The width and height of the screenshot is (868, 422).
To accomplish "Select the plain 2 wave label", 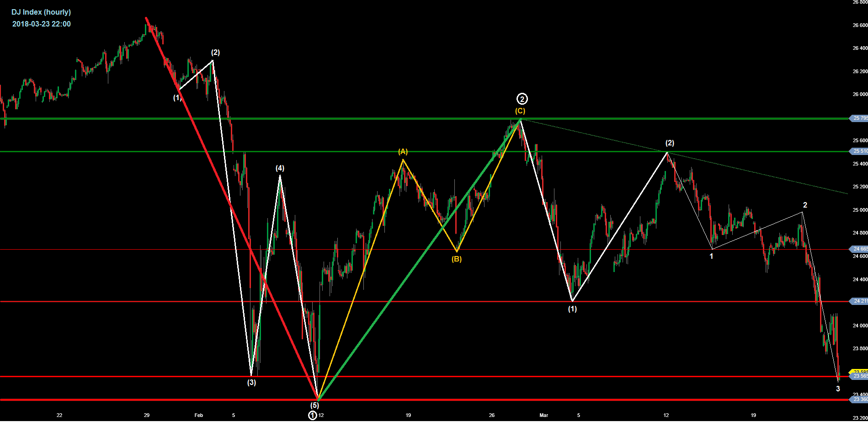I will point(805,205).
